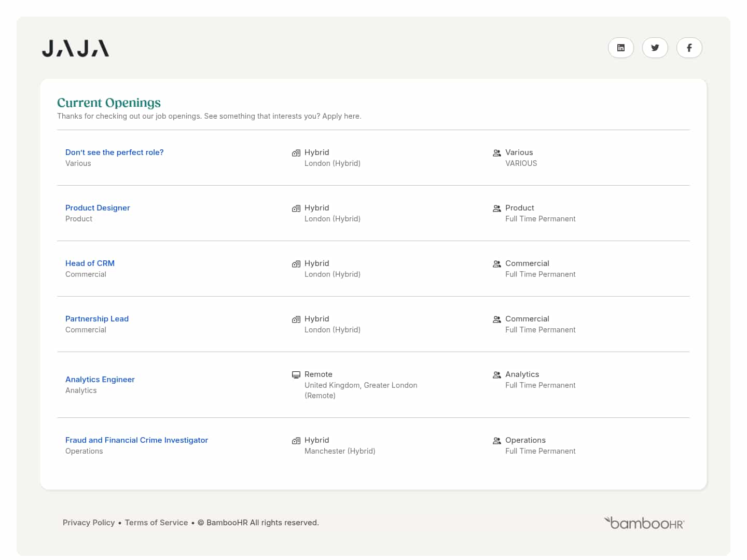
Task: Select the Partnership Lead role
Action: point(97,318)
